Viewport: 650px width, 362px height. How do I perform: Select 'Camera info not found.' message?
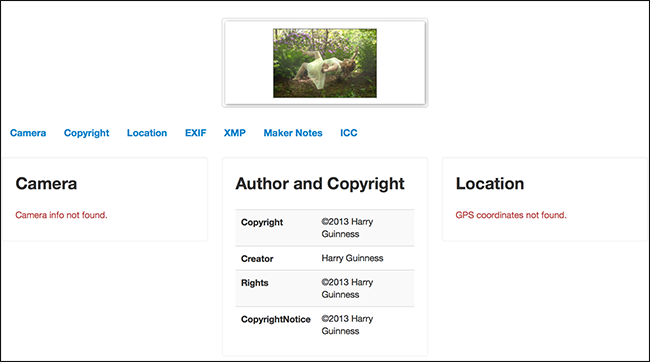(x=61, y=215)
